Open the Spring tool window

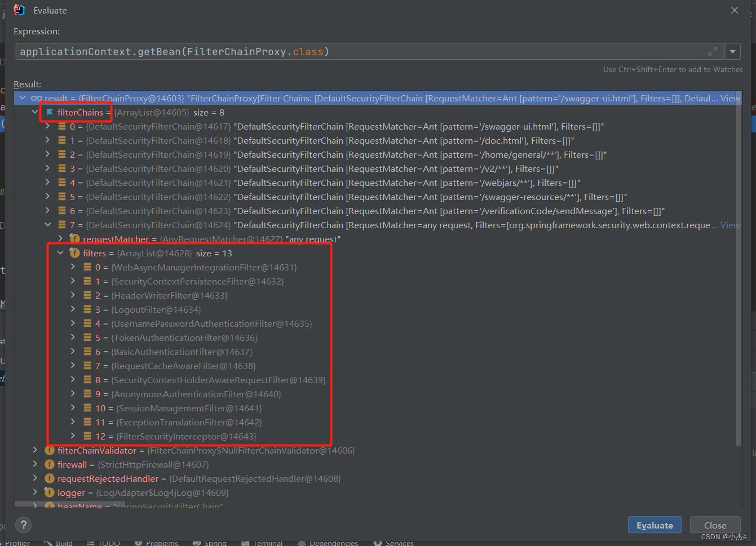(215, 542)
